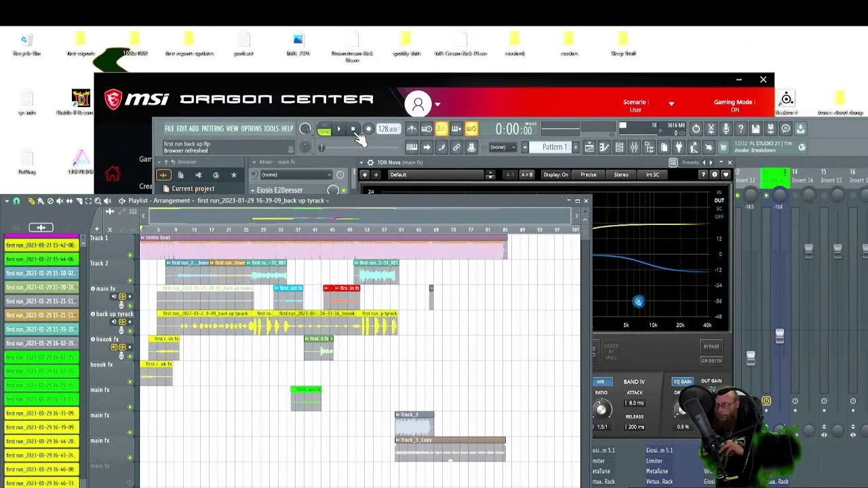The width and height of the screenshot is (868, 488).
Task: Click the transport Play button
Action: click(338, 129)
